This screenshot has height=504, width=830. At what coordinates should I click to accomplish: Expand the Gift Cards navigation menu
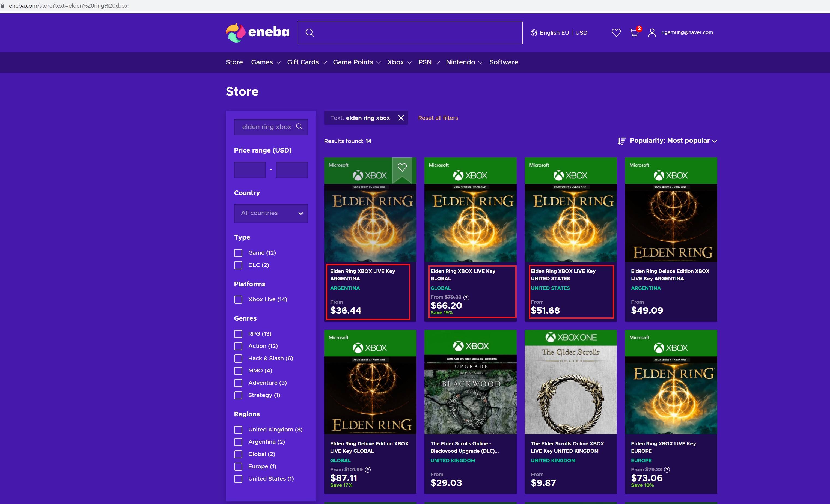pyautogui.click(x=307, y=62)
